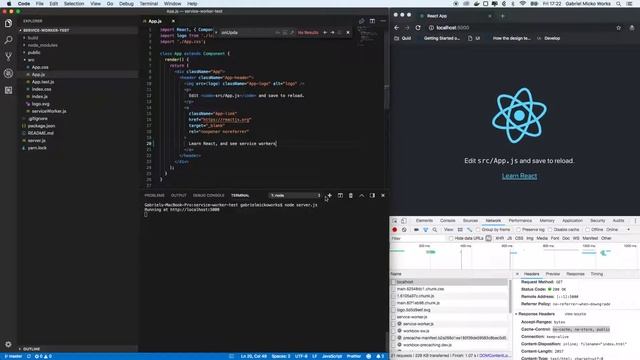Maximize the panel with the chevron-up icon

click(362, 196)
